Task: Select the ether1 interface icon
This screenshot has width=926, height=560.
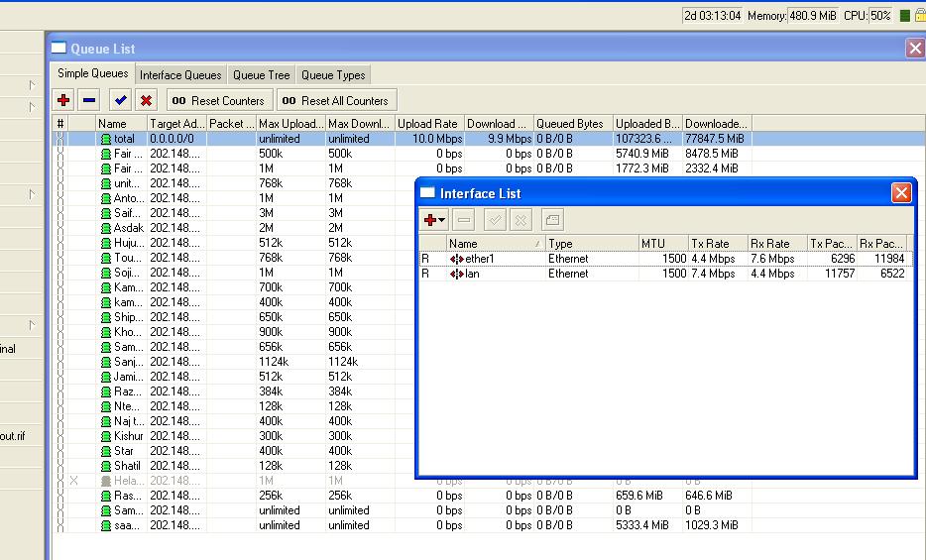Action: pyautogui.click(x=457, y=259)
